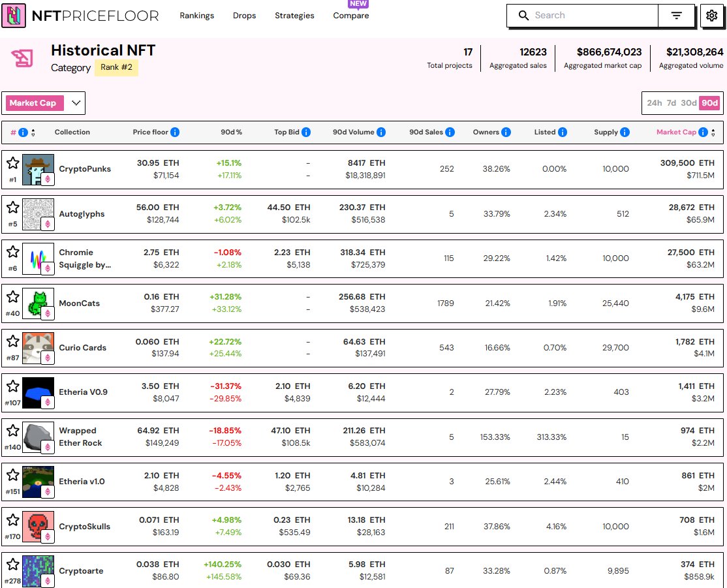Screen dimensions: 727x588
Task: Click the Ethereum badge on Cryptoarte
Action: point(47,581)
